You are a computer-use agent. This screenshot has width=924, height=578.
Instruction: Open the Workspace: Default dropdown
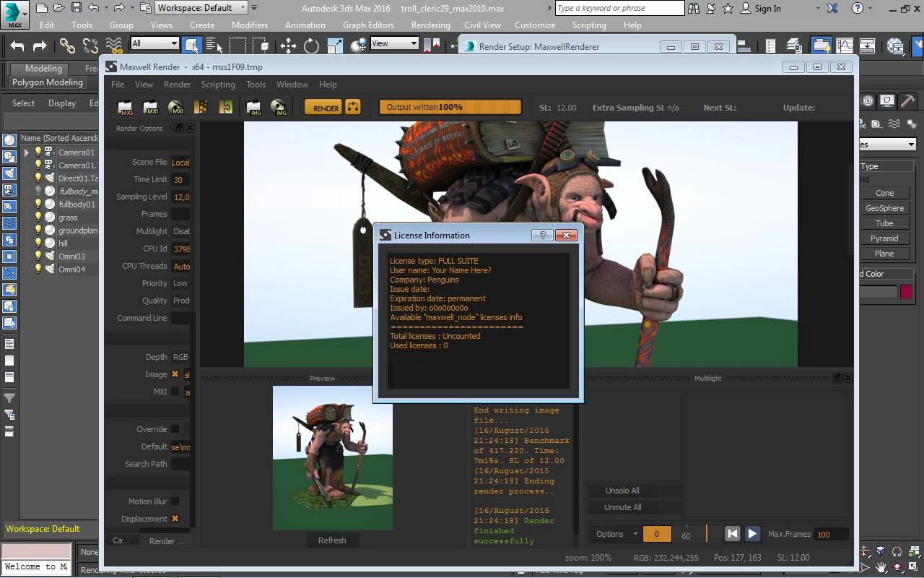point(201,8)
